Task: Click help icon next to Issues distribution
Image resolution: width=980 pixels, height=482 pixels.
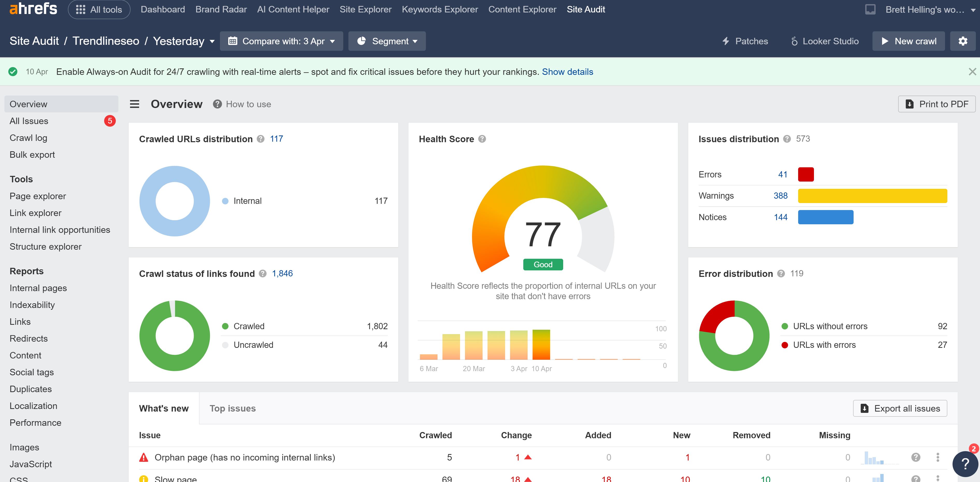Action: click(x=787, y=139)
